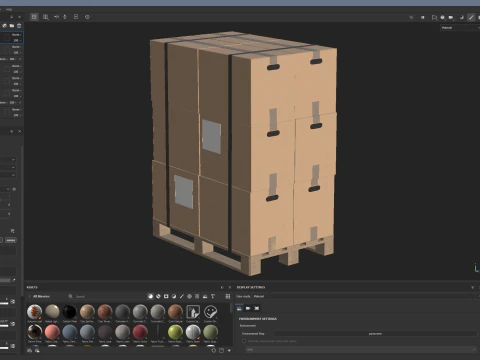
Task: Select the Custom sticker smiley asset
Action: [210, 312]
